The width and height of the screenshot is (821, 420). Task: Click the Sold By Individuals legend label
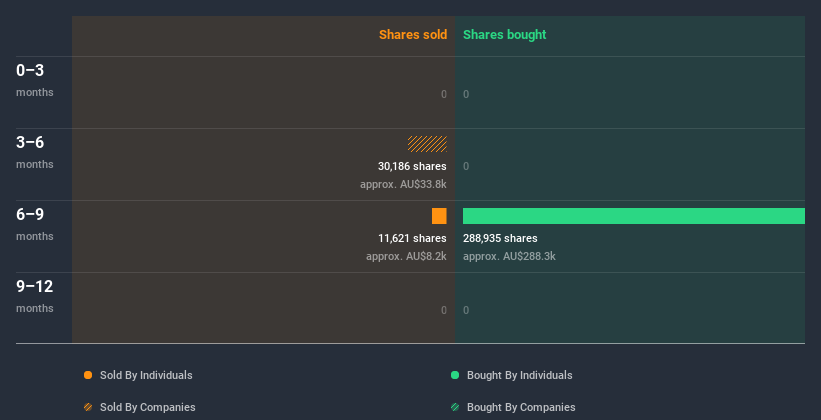(146, 375)
